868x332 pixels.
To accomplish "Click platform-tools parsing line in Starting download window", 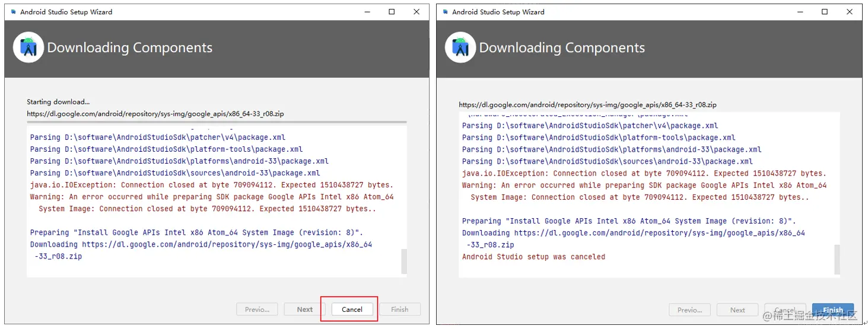I will coord(166,149).
